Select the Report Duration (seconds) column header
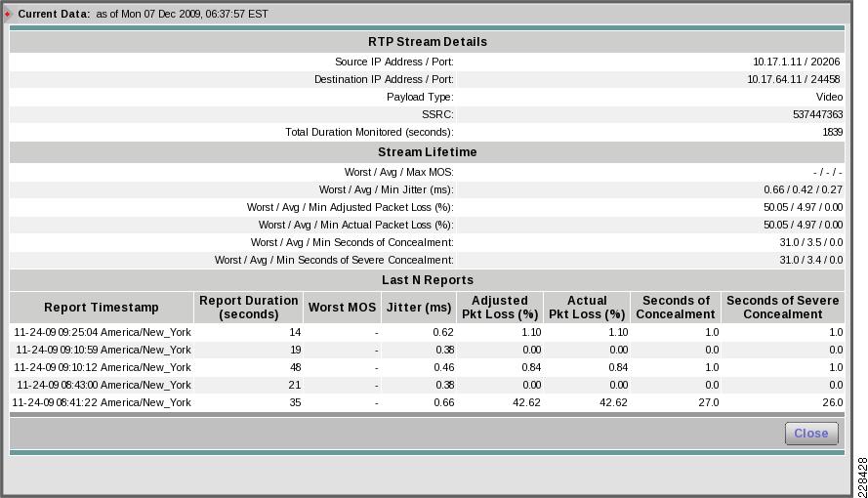The image size is (868, 498). click(249, 308)
